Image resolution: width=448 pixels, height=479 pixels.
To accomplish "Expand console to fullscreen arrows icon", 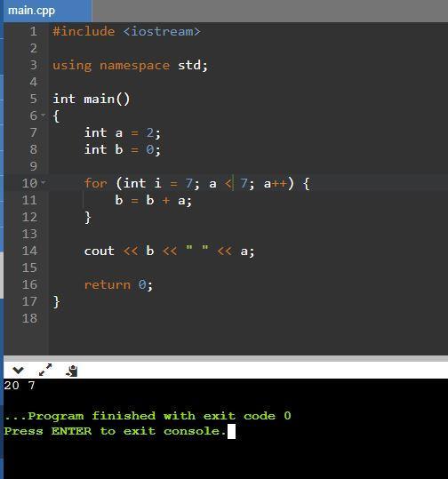I will 45,371.
